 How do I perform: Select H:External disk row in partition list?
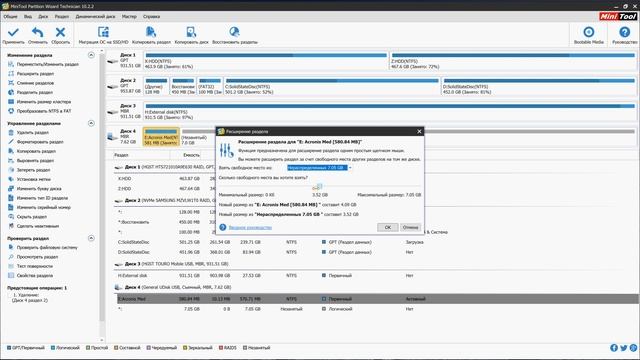[x=376, y=276]
